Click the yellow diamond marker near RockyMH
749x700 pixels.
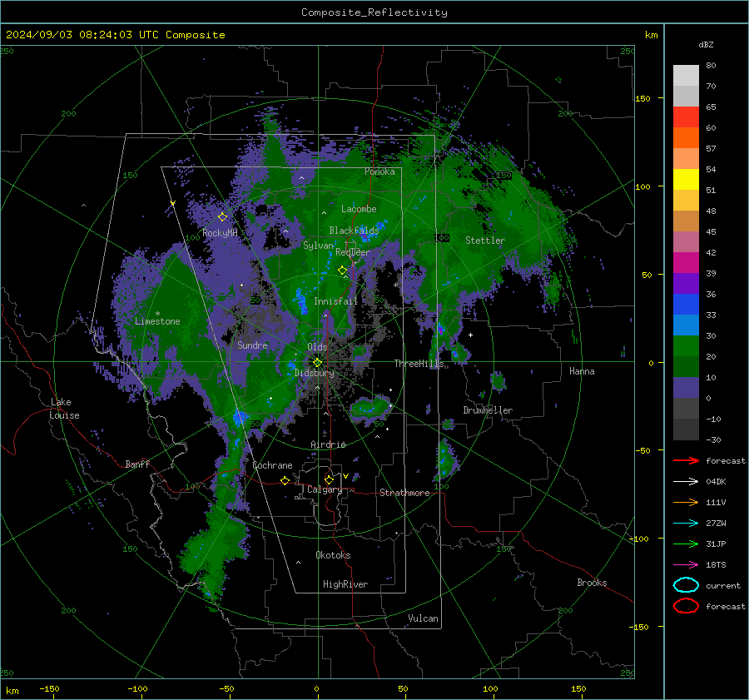(x=222, y=217)
